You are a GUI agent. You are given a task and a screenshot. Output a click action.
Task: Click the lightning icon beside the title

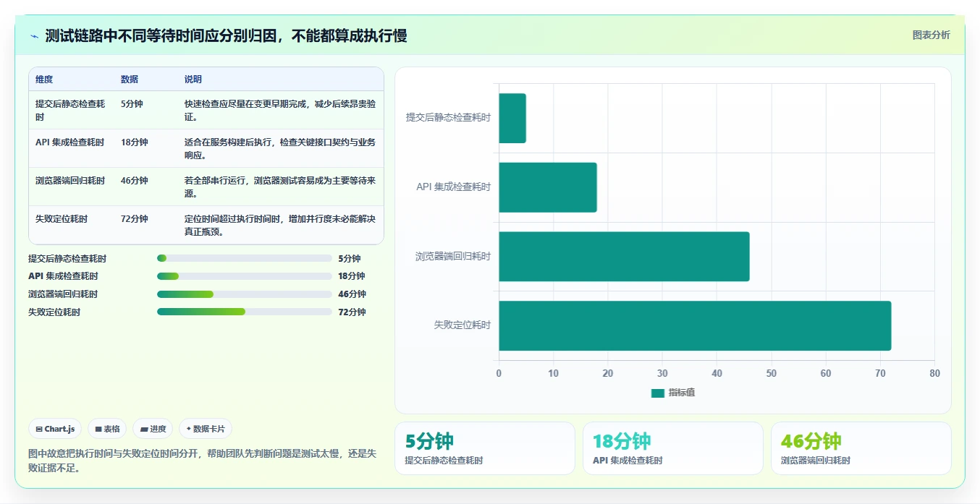coord(34,36)
